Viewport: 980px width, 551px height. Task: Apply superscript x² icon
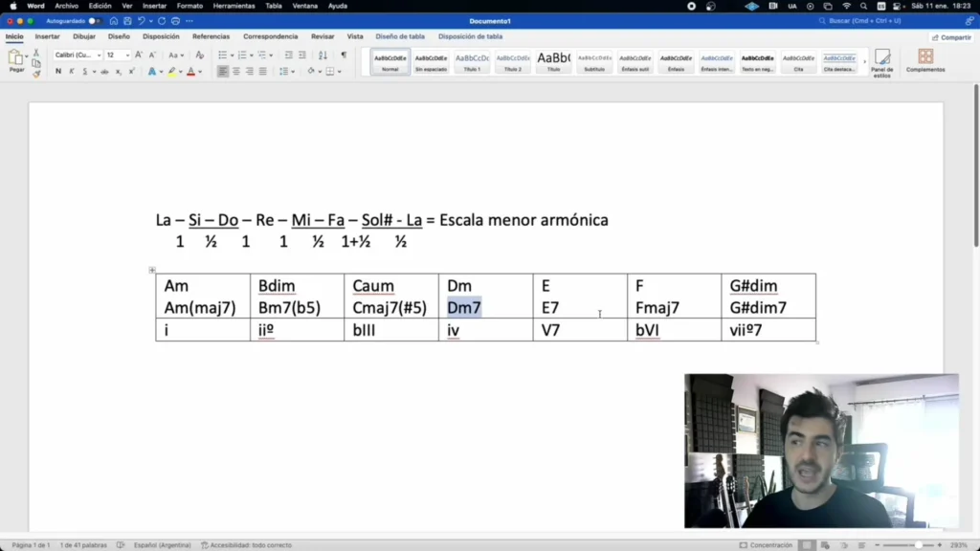(x=132, y=72)
